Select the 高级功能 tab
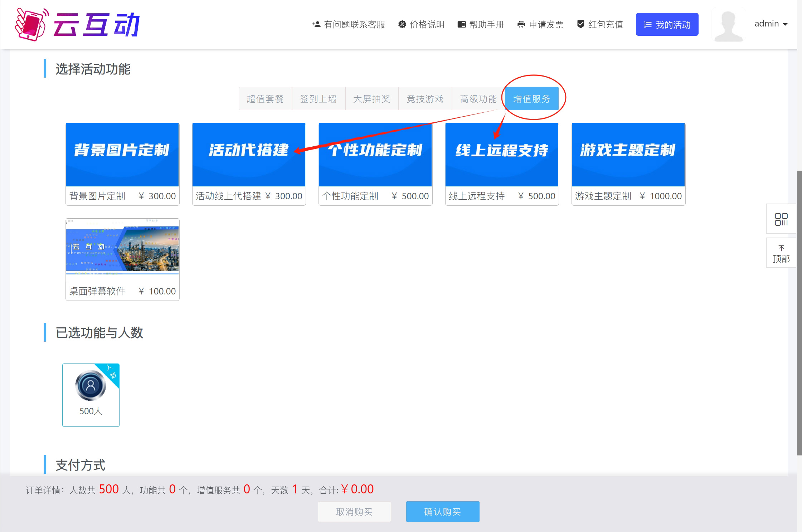This screenshot has width=802, height=532. click(x=478, y=99)
